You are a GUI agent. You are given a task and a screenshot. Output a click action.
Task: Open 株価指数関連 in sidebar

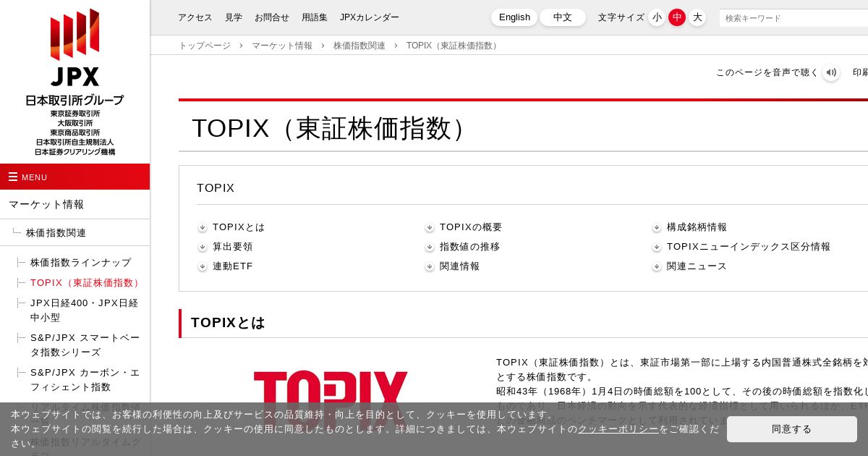[x=56, y=233]
